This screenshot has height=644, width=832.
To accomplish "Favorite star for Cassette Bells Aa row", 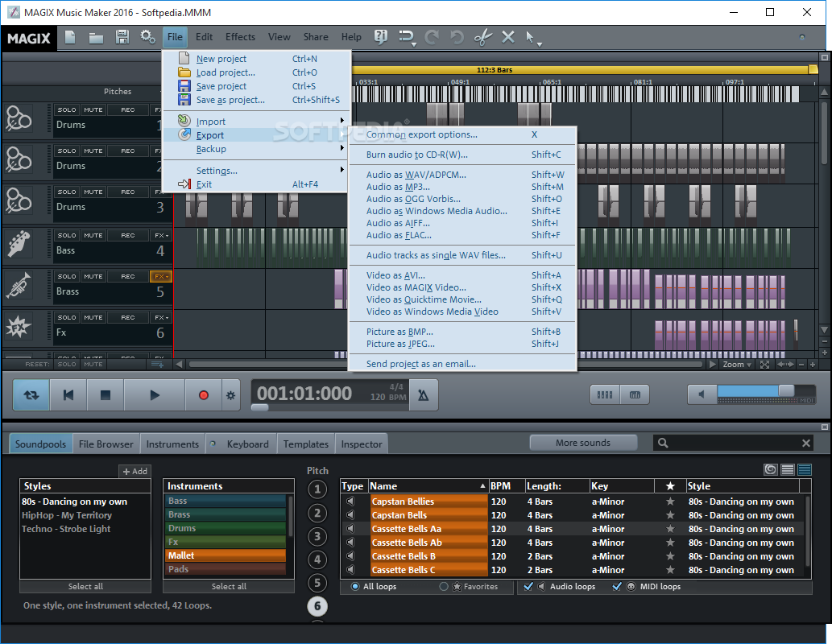I will (x=670, y=529).
